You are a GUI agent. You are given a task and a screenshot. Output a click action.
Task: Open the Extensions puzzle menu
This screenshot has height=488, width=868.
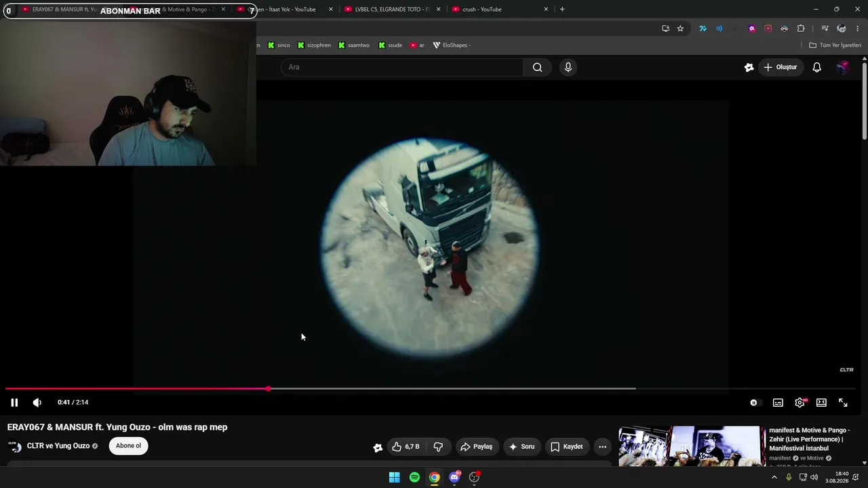click(x=801, y=28)
